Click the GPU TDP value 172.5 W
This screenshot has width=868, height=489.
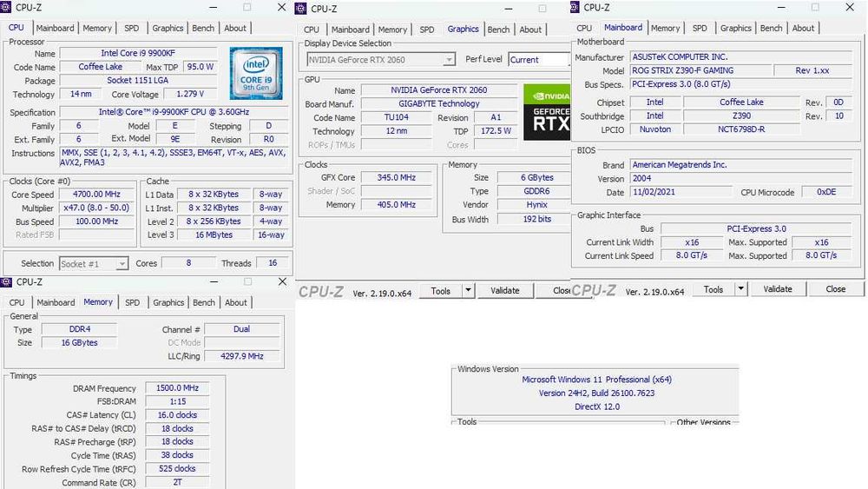point(496,131)
